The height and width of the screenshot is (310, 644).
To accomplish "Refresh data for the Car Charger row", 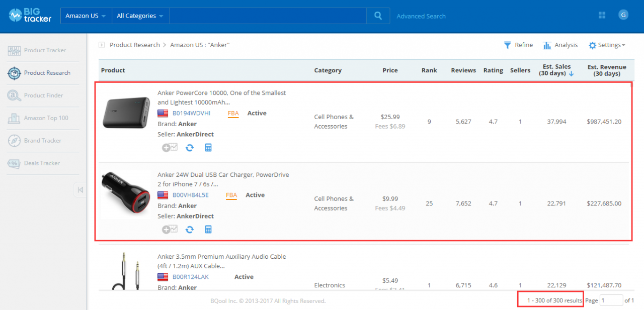I will (x=189, y=230).
